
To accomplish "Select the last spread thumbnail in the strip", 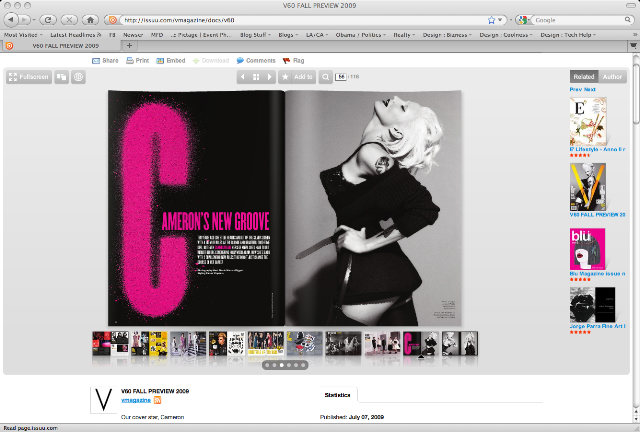I will [x=460, y=343].
